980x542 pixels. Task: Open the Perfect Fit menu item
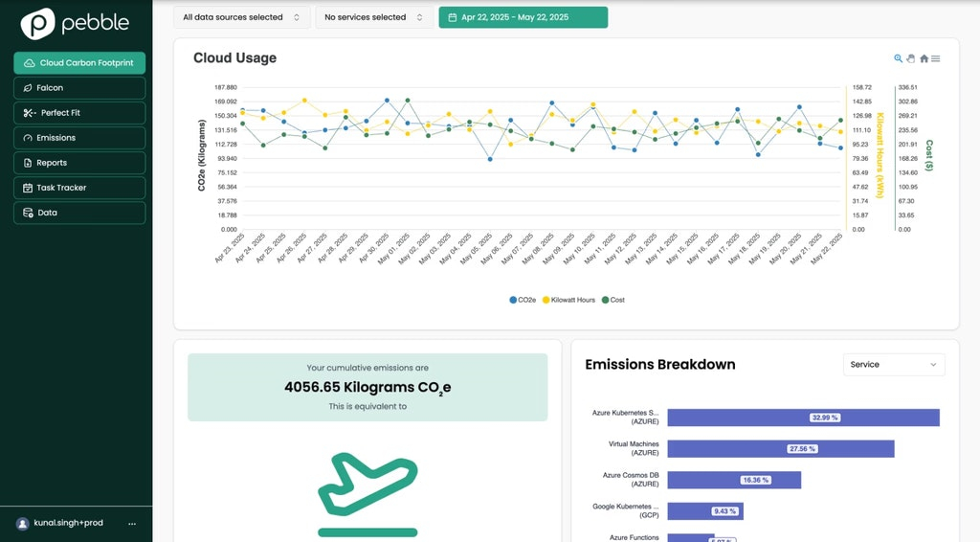(79, 113)
